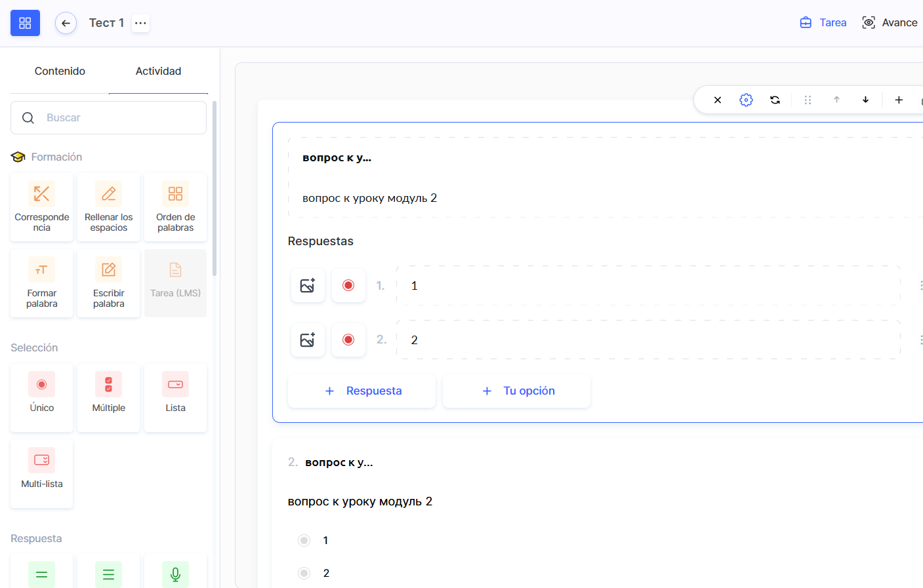Close the block toolbar with X

tap(718, 100)
